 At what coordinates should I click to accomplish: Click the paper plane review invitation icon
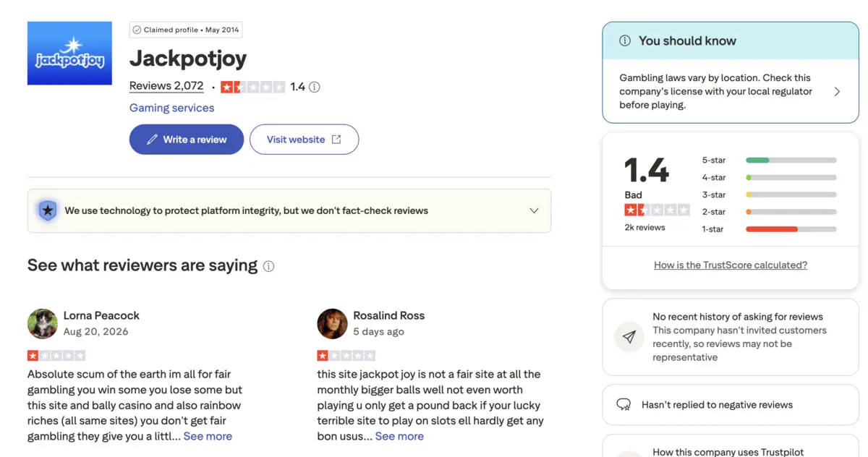629,337
